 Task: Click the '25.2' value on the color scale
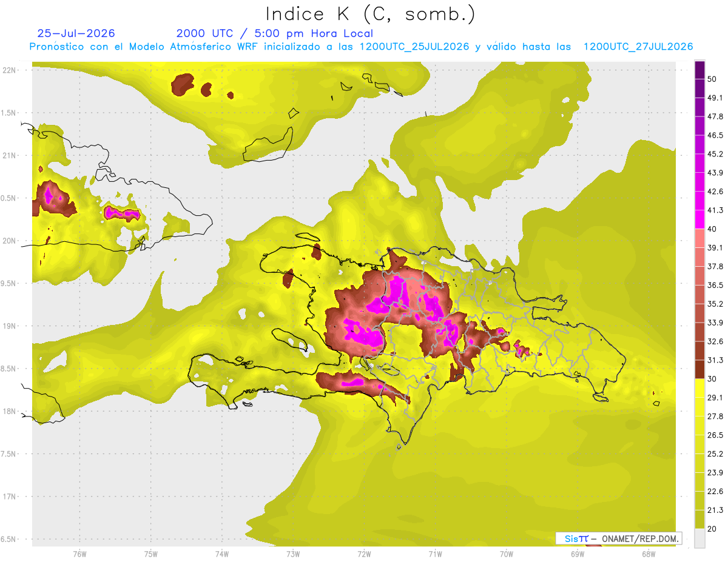[715, 454]
